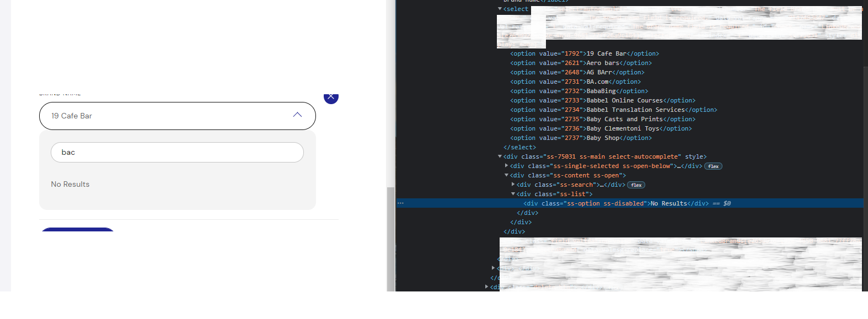Screen dimensions: 868x319
Task: Click the page's vertical scrollbar thumb
Action: click(390, 239)
